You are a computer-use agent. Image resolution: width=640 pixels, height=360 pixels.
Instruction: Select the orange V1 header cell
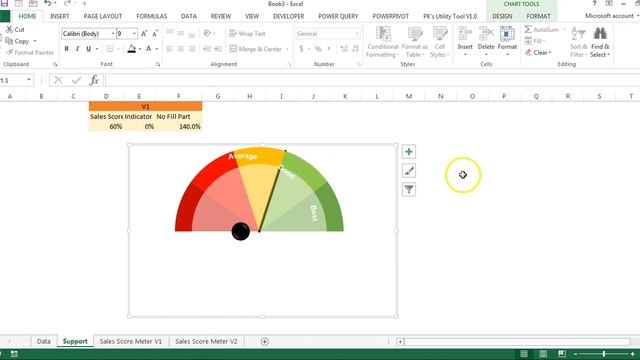coord(145,106)
